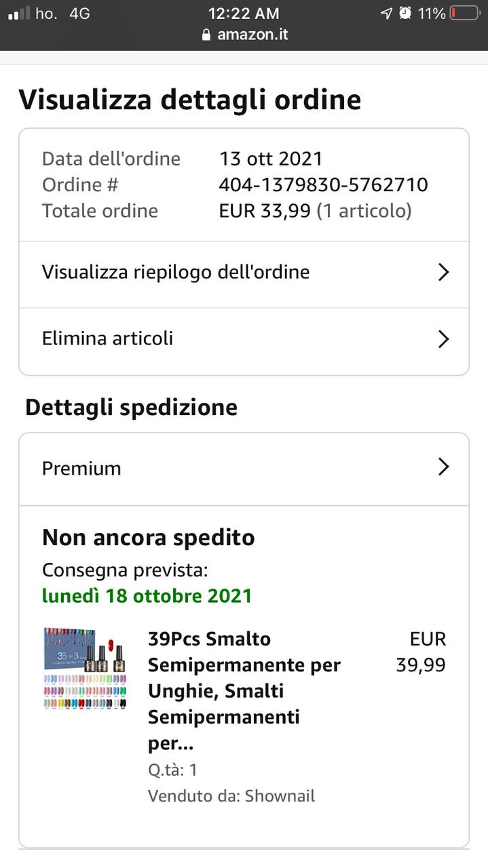Open seller Shownail link

(x=280, y=796)
